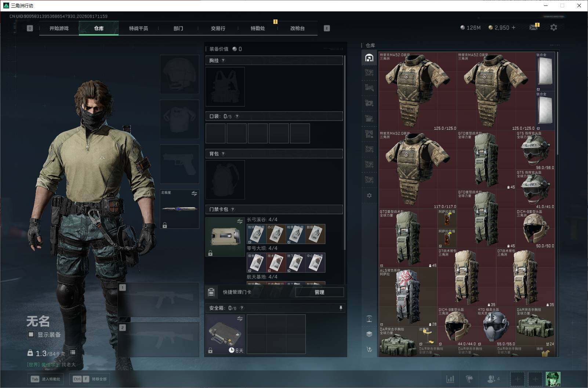Select the first 长弓溪谷 key card
This screenshot has width=588, height=388.
click(x=257, y=234)
